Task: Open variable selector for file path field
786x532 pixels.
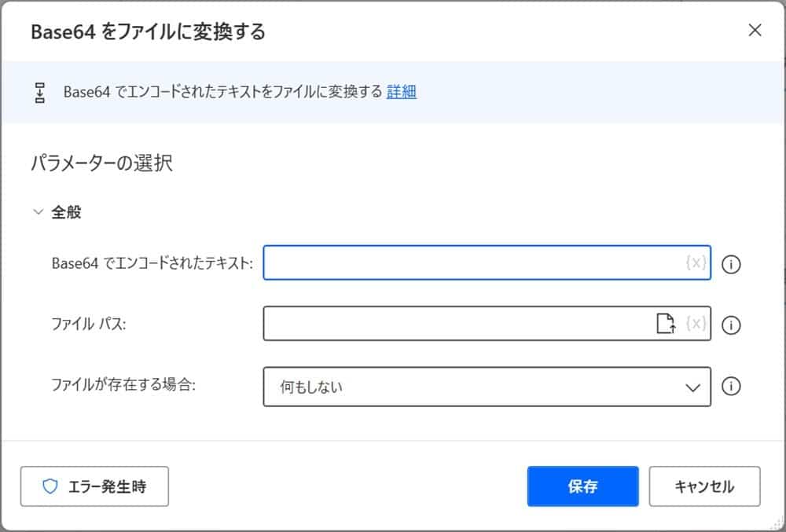Action: (x=695, y=325)
